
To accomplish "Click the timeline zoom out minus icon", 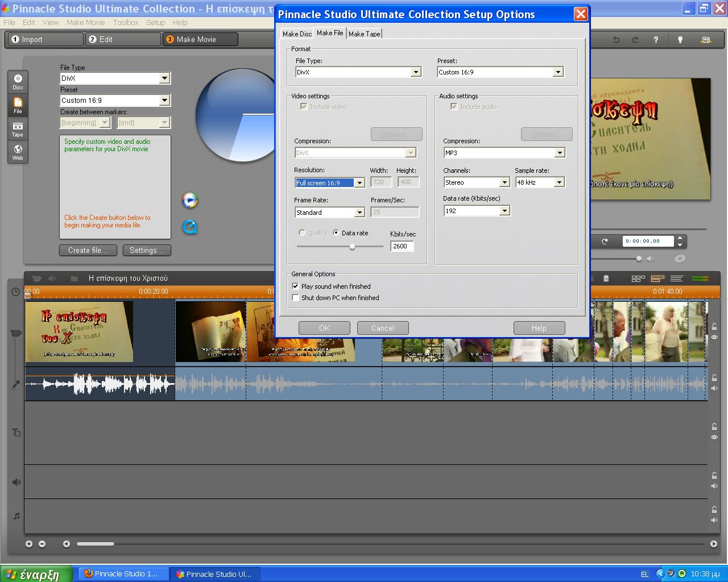I will pos(42,544).
